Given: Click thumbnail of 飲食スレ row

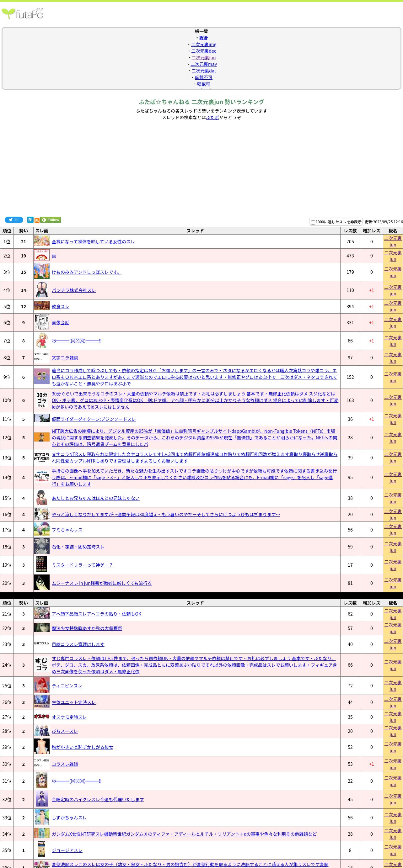Looking at the screenshot, I should [42, 306].
